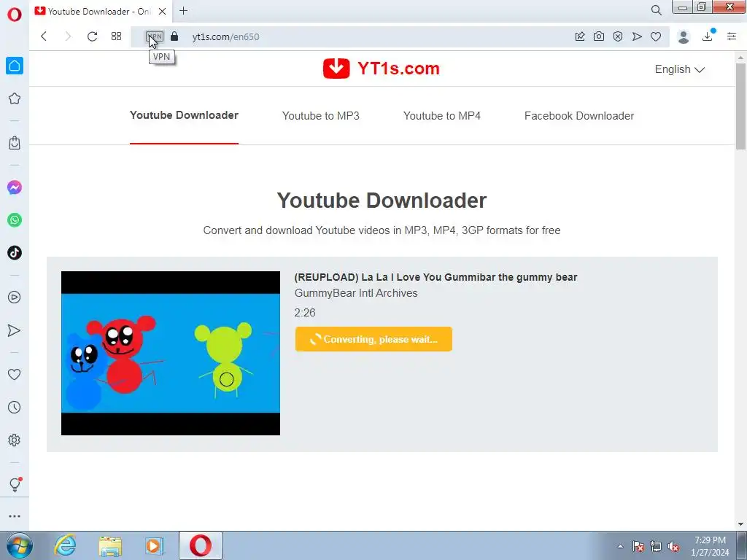This screenshot has height=560, width=747.
Task: Open the Opera main menu logo
Action: coord(15,15)
